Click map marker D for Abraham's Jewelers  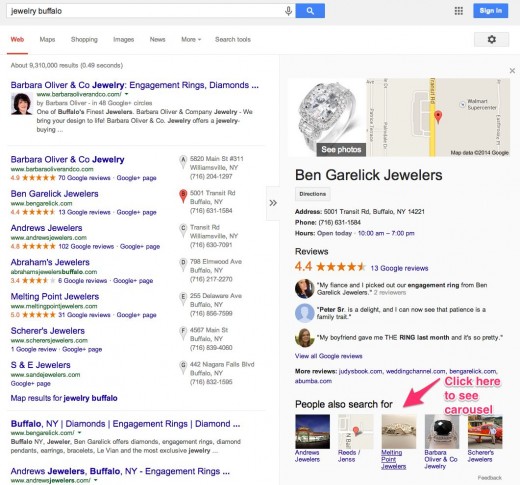pos(183,265)
